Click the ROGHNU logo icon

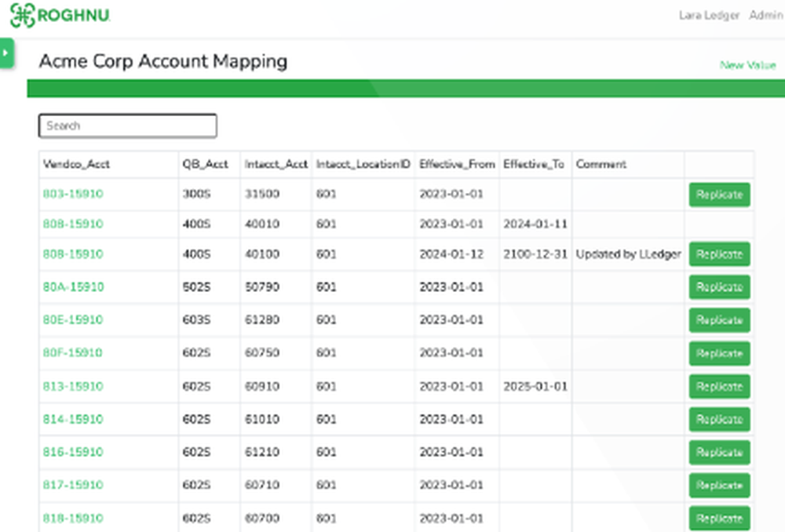[x=22, y=13]
